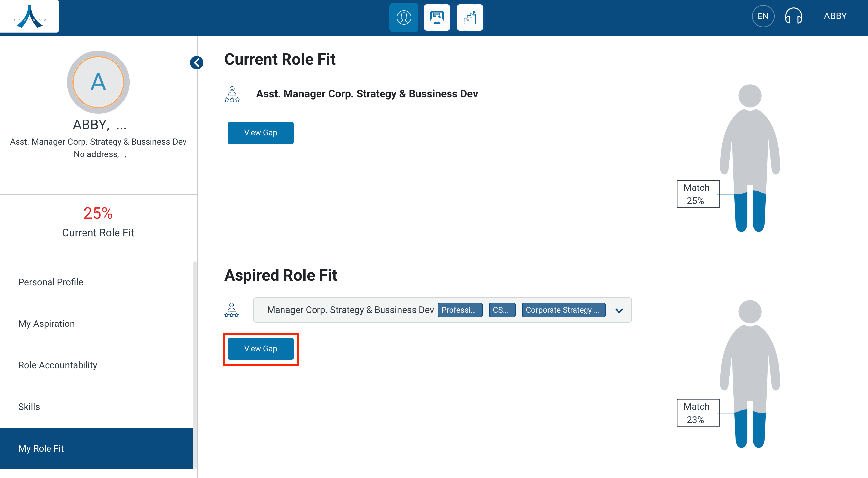The width and height of the screenshot is (868, 478).
Task: Click the profile person icon in header
Action: coord(403,17)
